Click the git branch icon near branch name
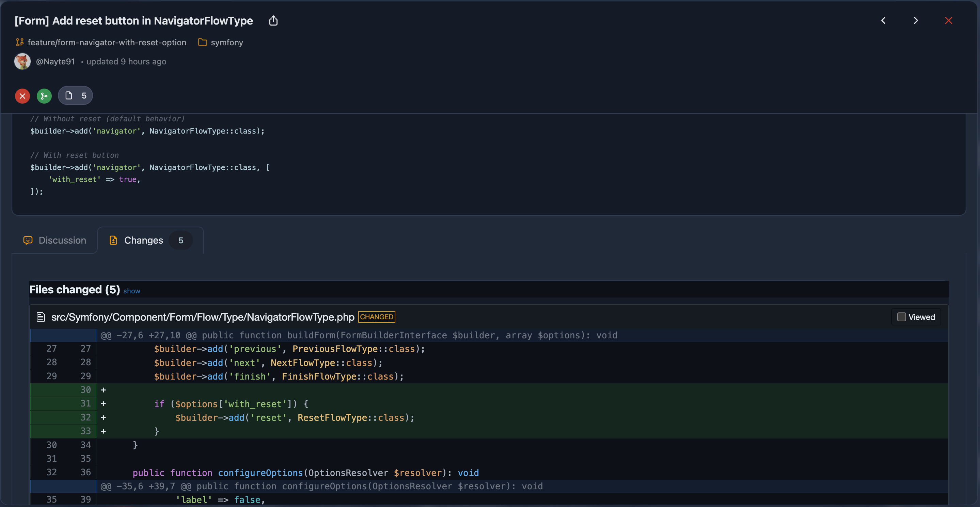The image size is (980, 507). point(20,42)
